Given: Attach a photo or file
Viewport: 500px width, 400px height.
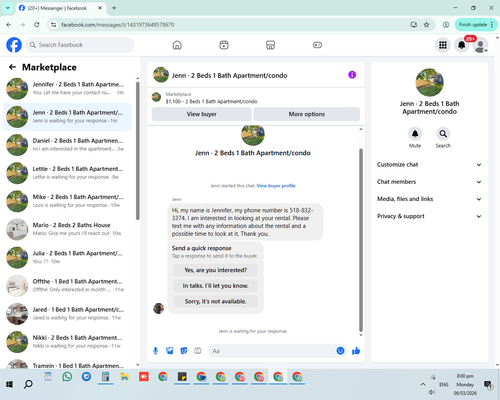Looking at the screenshot, I should (x=170, y=351).
